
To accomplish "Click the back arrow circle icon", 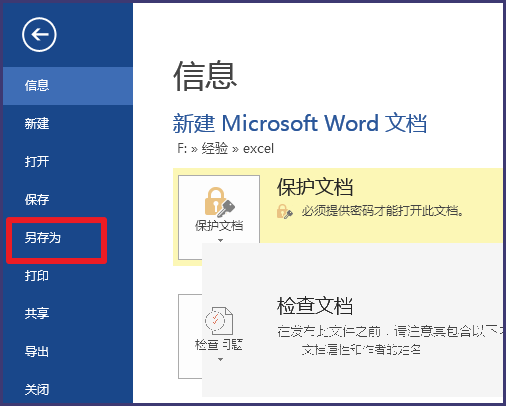I will (x=39, y=35).
